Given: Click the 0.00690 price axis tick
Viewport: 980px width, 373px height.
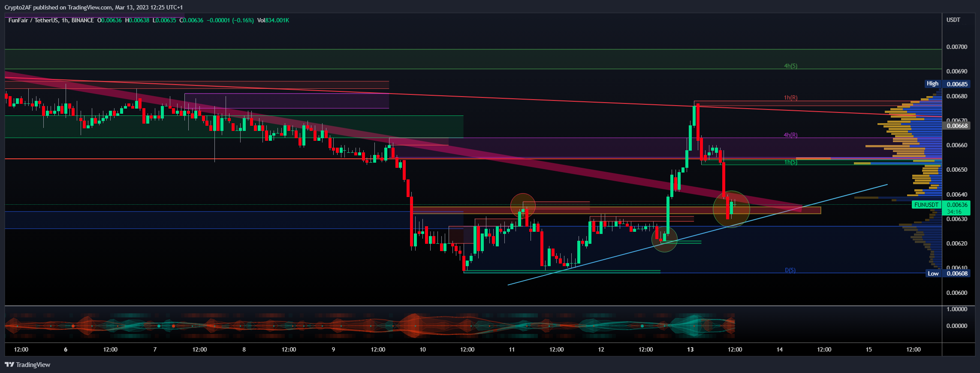Looking at the screenshot, I should pyautogui.click(x=957, y=71).
